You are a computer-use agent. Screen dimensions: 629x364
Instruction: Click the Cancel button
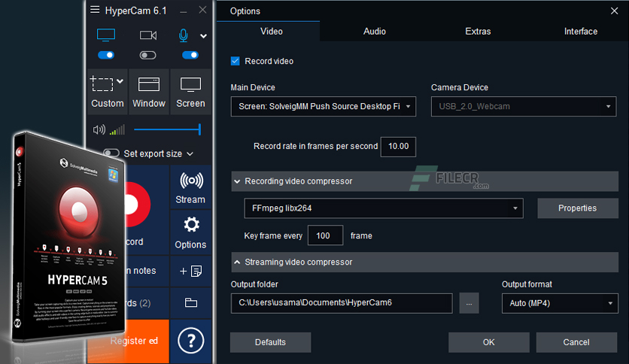576,342
